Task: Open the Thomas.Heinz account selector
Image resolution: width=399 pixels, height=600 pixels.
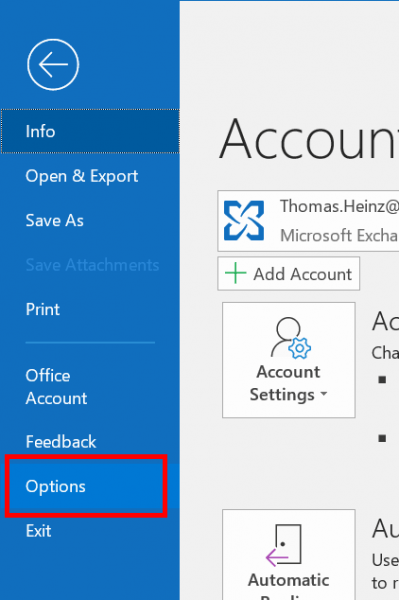Action: (308, 221)
